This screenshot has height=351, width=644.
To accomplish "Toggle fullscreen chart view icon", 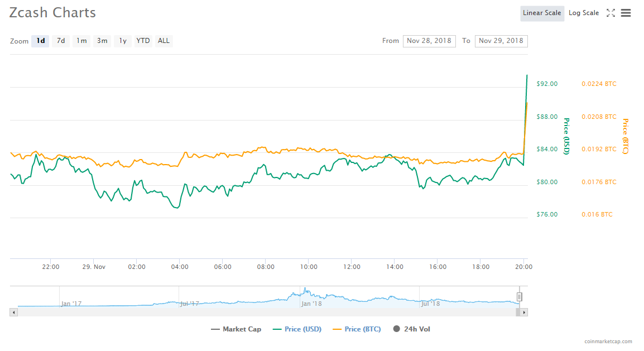I will (x=611, y=13).
